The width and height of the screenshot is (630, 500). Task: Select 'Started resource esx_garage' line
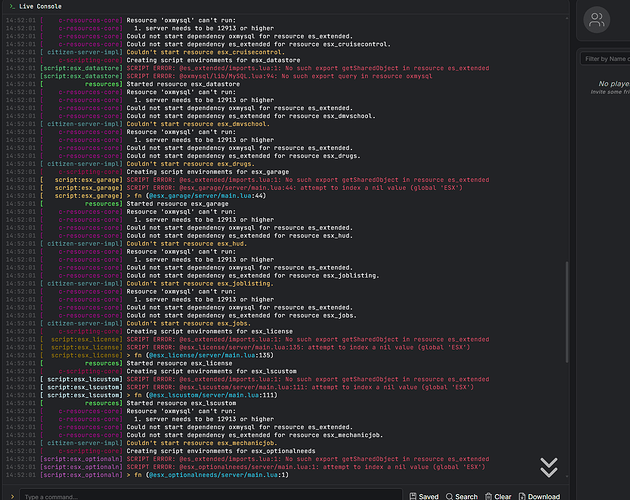point(178,204)
